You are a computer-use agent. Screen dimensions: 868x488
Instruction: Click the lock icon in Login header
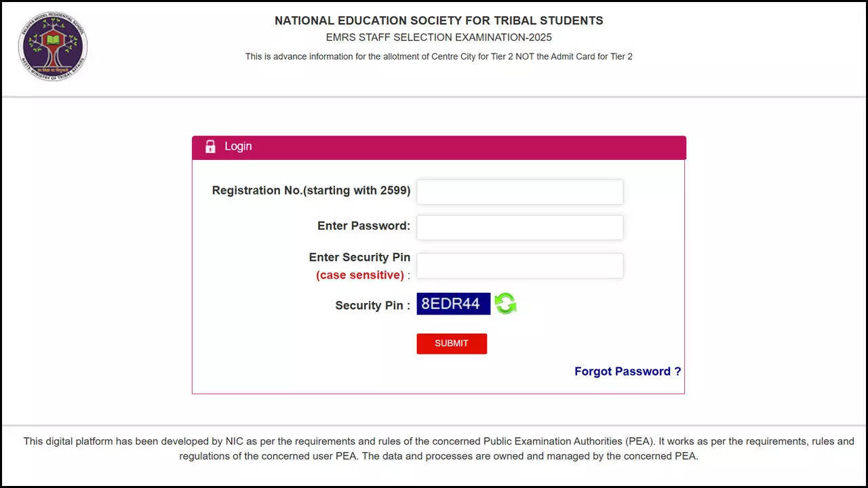pyautogui.click(x=210, y=146)
